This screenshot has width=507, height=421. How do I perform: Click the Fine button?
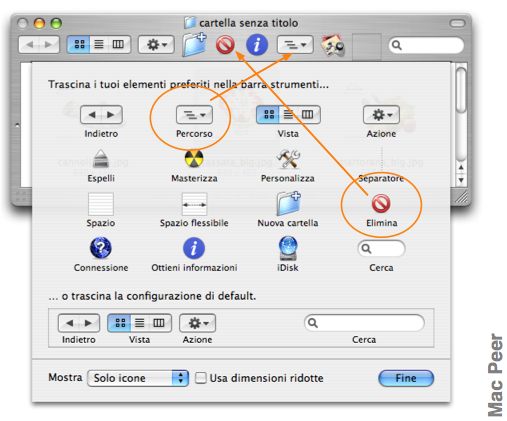point(406,378)
